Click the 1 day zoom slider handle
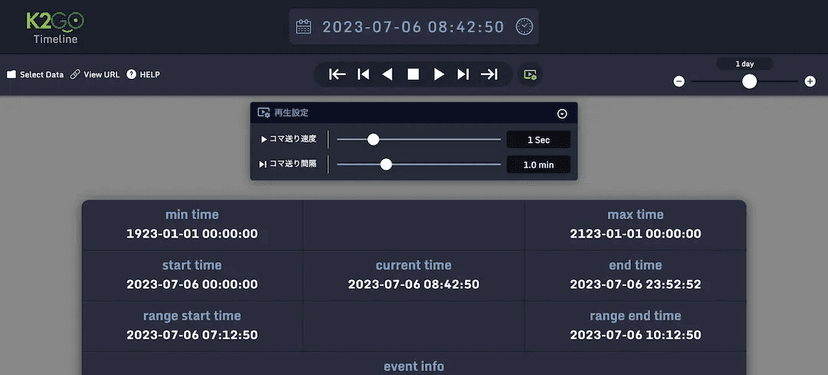The width and height of the screenshot is (828, 375). (x=749, y=81)
